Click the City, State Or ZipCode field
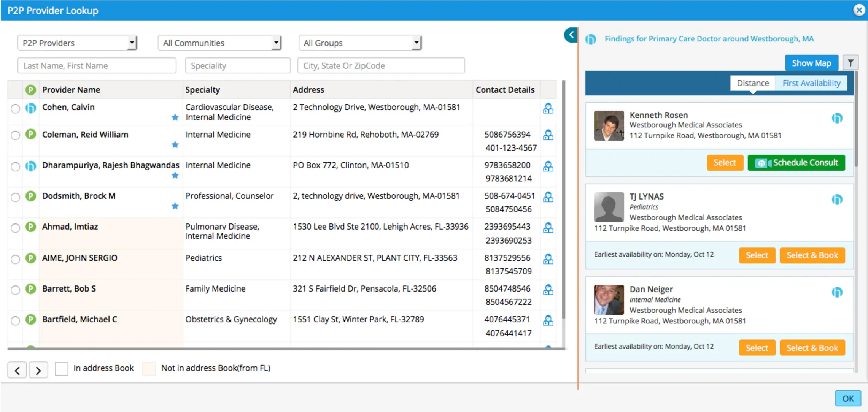 [381, 65]
